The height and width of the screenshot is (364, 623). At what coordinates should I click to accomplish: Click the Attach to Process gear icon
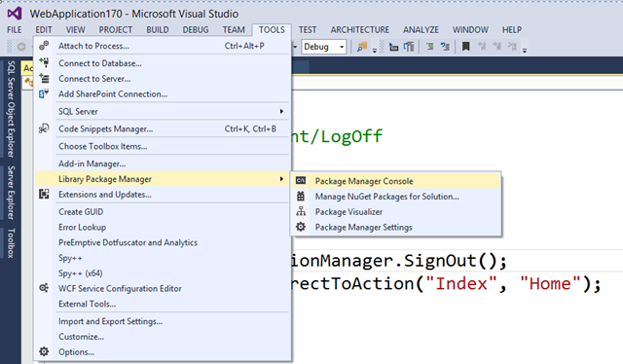pyautogui.click(x=44, y=46)
